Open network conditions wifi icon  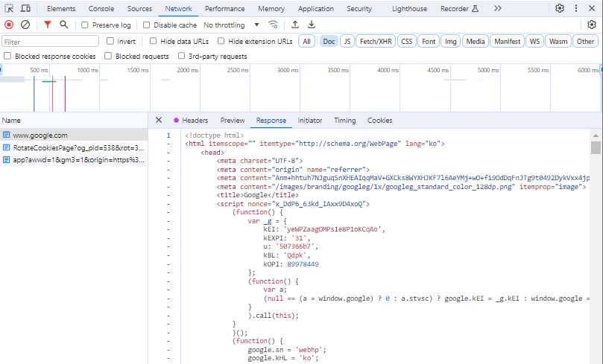point(273,25)
